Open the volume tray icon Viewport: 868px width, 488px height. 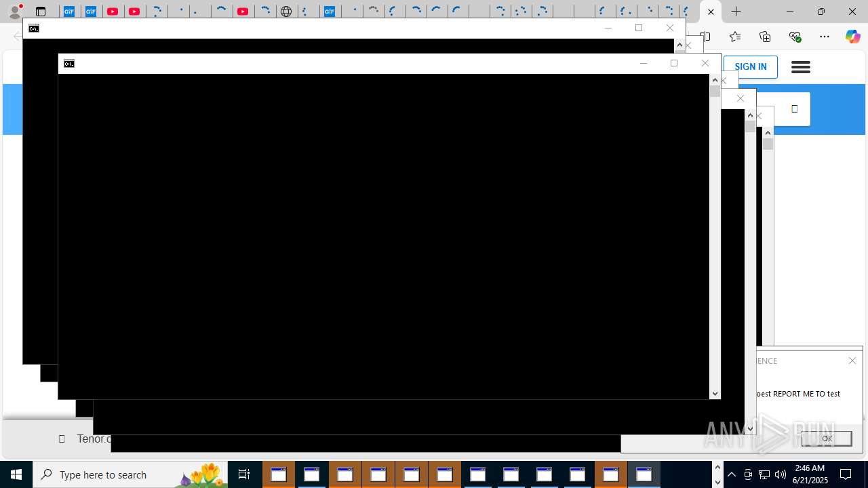[x=781, y=474]
